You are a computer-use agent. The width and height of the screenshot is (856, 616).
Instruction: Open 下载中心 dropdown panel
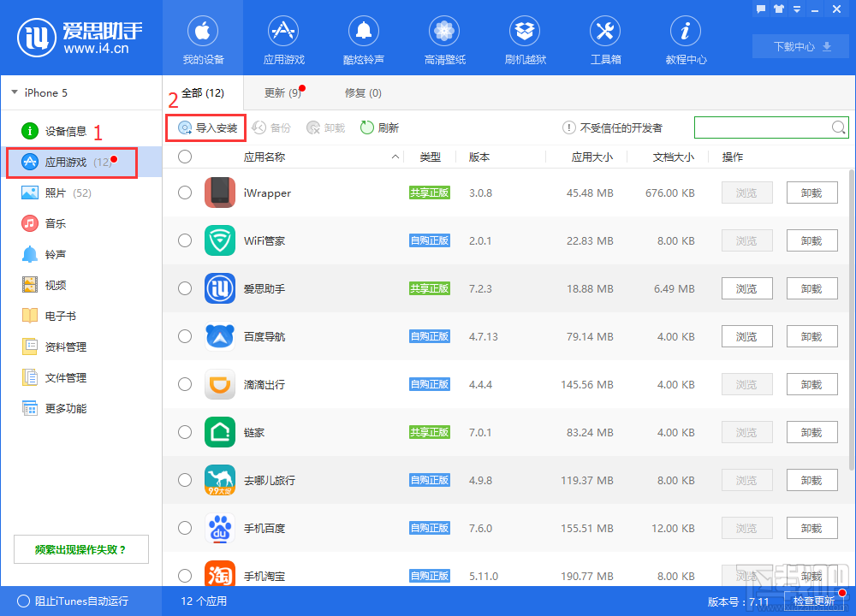click(800, 46)
